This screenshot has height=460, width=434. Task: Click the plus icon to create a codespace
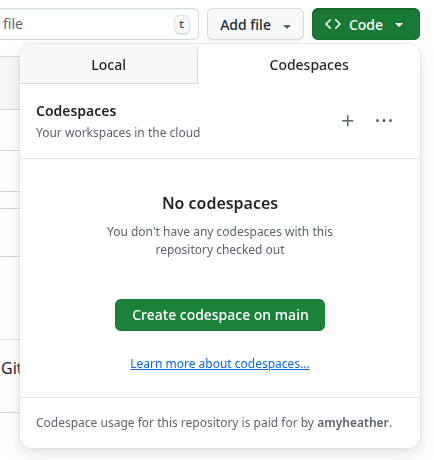pos(347,121)
